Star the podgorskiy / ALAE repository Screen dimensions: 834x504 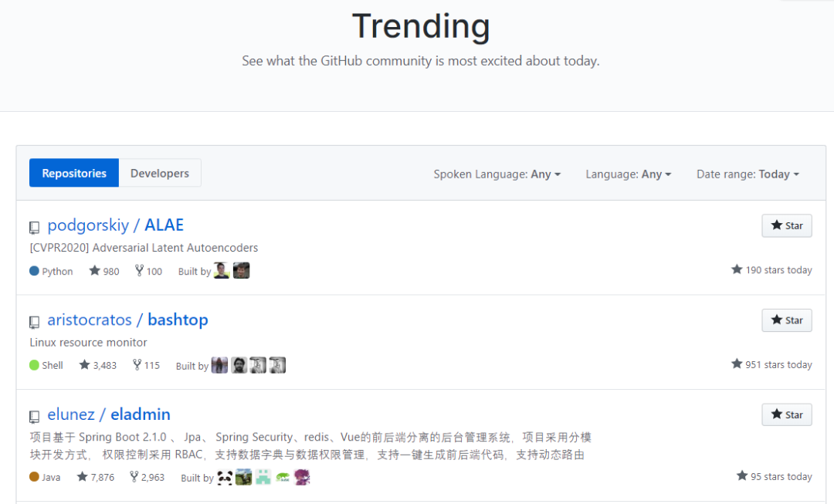coord(787,225)
